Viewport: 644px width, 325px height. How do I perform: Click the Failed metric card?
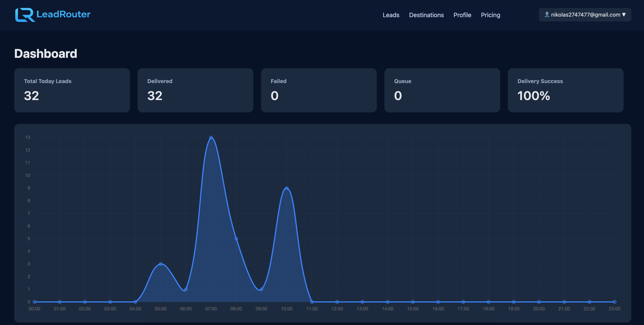pos(319,90)
